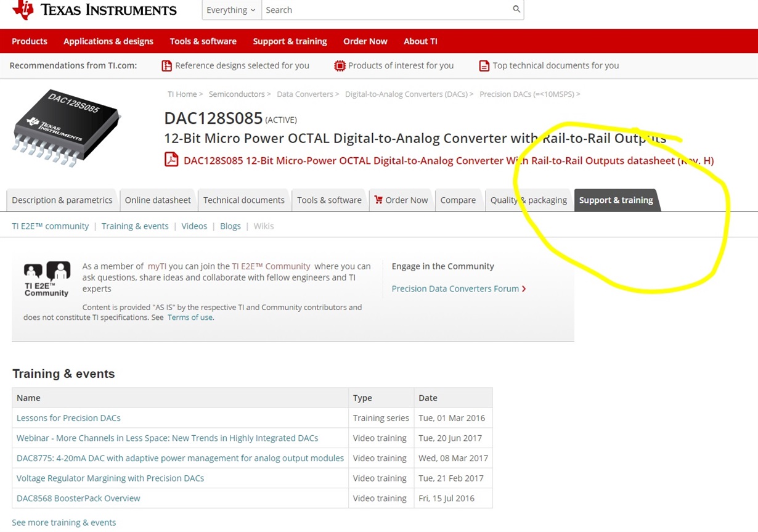758x532 pixels.
Task: Open the More Channels in Less Space webinar
Action: [168, 438]
